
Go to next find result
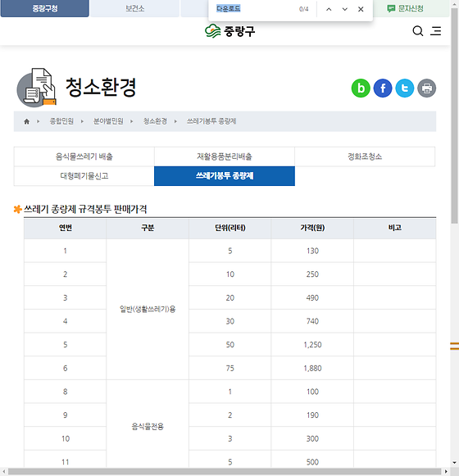coord(345,9)
